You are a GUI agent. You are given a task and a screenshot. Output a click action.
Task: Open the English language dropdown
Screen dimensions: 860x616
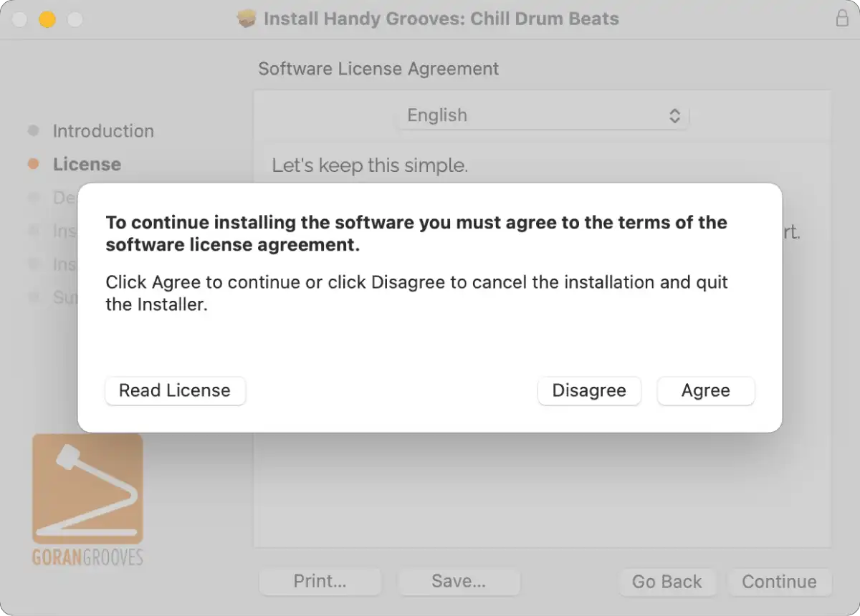coord(543,115)
